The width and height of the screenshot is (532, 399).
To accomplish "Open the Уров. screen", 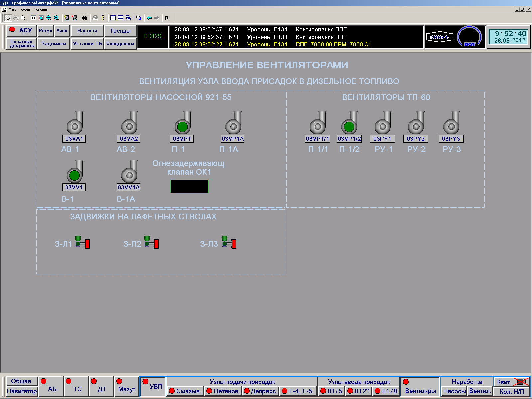I will (62, 31).
